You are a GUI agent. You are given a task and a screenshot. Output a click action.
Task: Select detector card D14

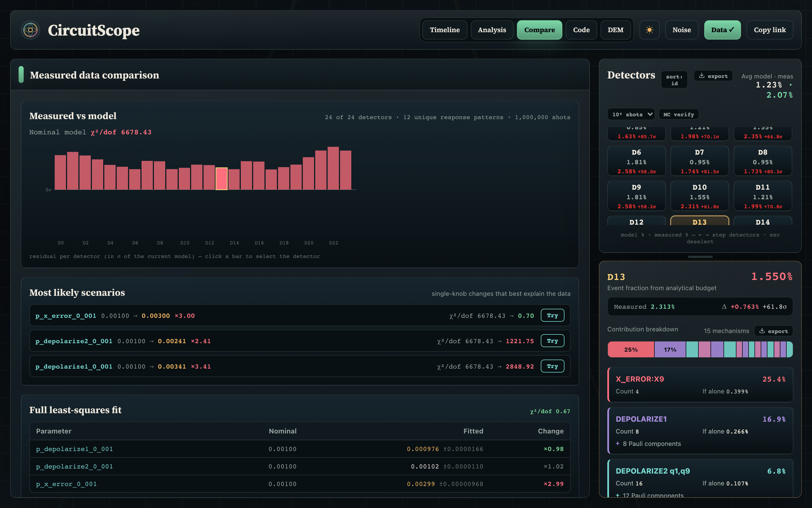(763, 221)
